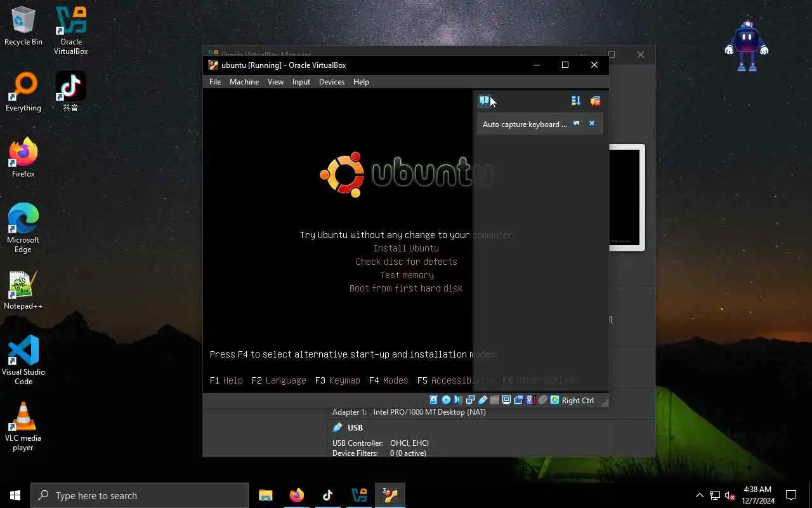Click the keyboard capture green arrow icon
The height and width of the screenshot is (508, 812).
pos(554,400)
